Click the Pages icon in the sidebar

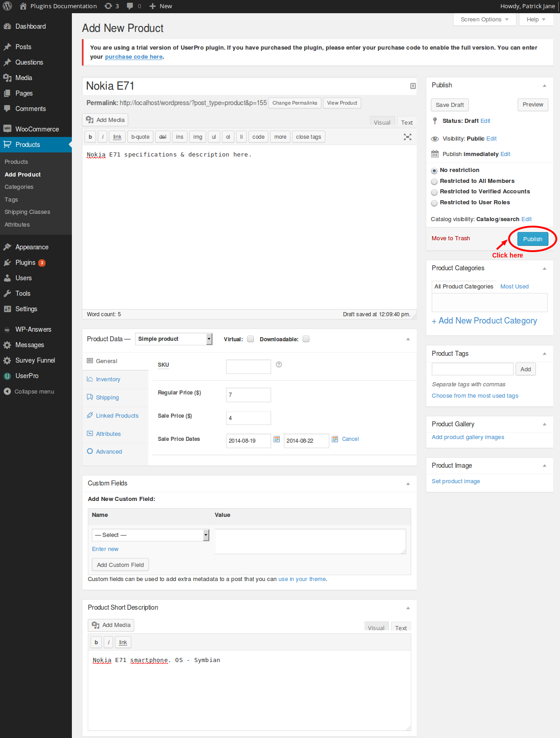[x=7, y=93]
